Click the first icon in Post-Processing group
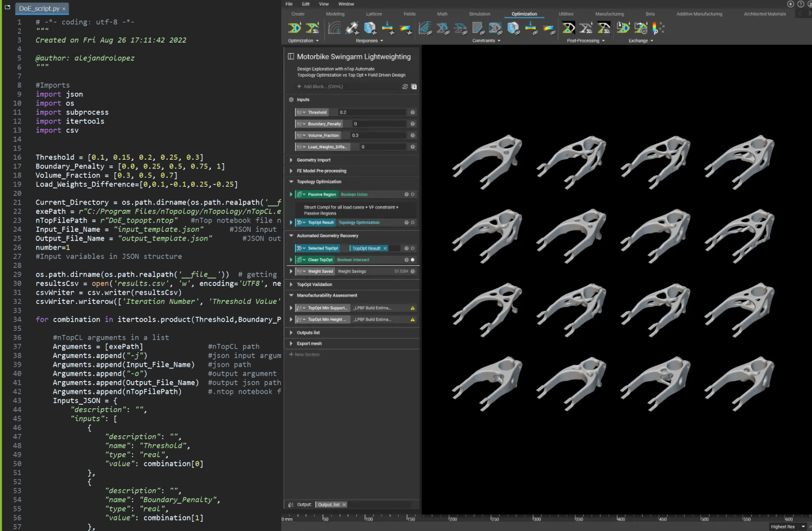Screen dimensions: 812x531 (x=568, y=28)
